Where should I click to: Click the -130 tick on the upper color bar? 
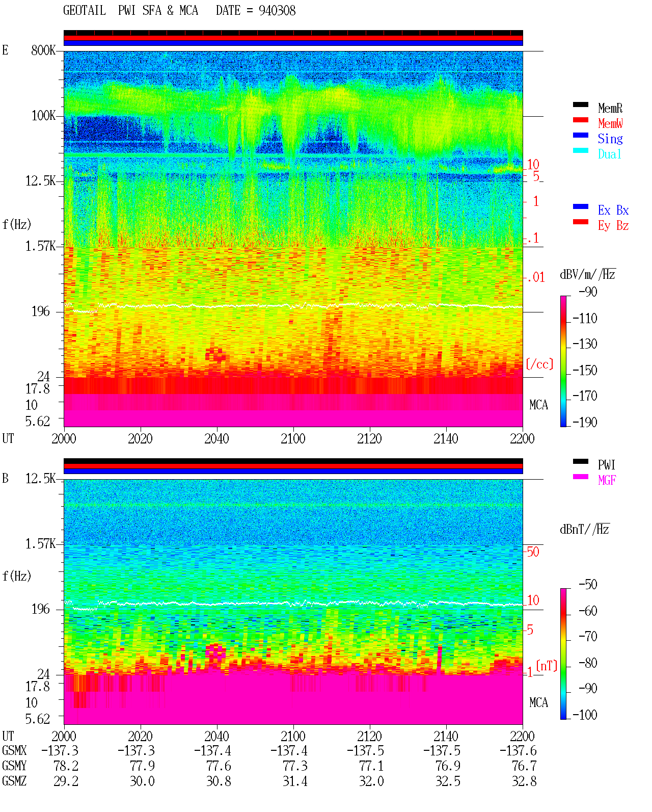[x=585, y=344]
